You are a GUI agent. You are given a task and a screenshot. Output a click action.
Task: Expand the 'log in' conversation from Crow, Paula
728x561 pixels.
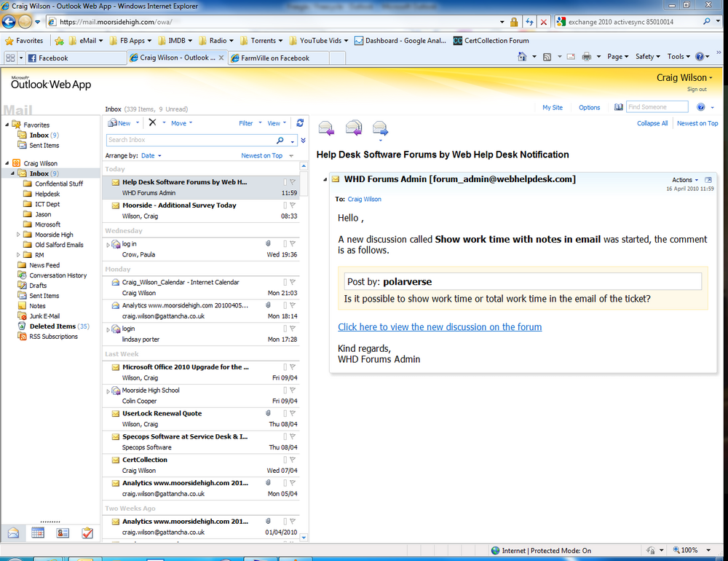108,245
